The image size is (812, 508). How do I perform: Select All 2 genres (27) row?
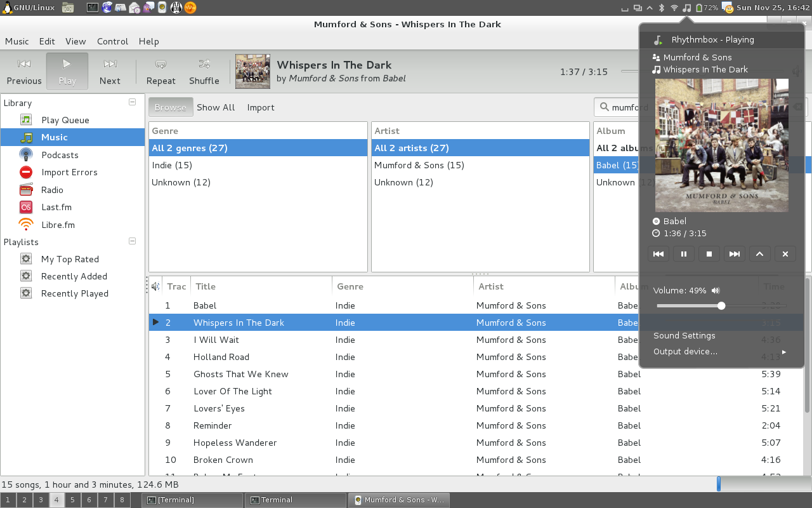[258, 148]
